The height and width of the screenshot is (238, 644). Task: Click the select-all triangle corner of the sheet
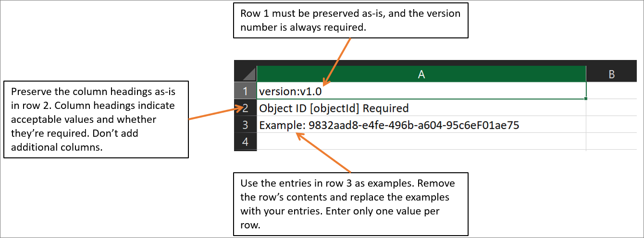[246, 73]
